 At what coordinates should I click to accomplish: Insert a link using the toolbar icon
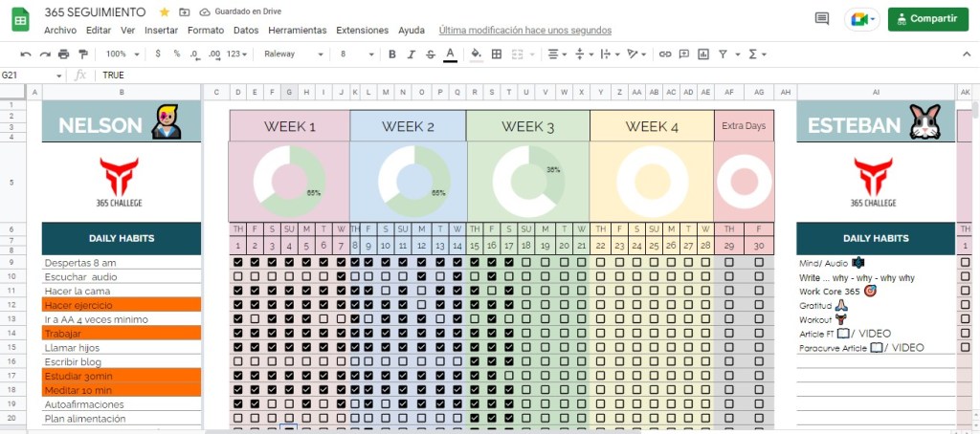pos(665,54)
